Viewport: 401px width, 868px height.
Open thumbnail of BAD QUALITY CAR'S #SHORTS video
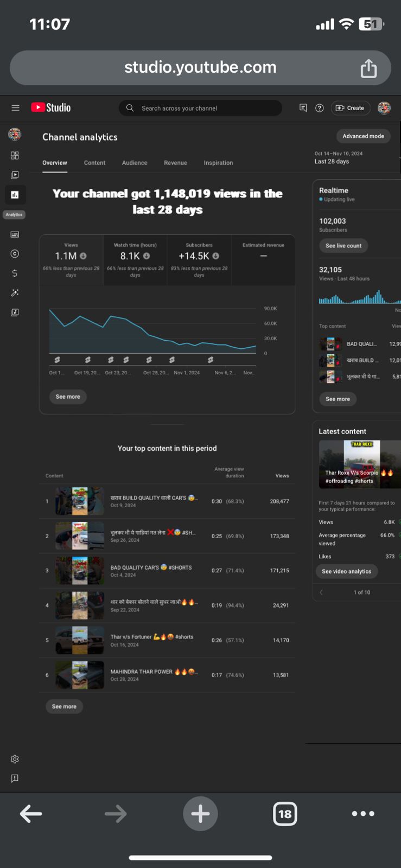pos(80,571)
